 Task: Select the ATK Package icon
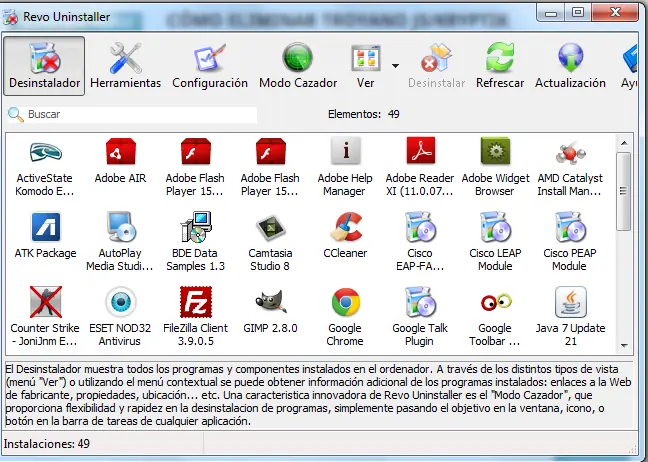click(x=45, y=226)
